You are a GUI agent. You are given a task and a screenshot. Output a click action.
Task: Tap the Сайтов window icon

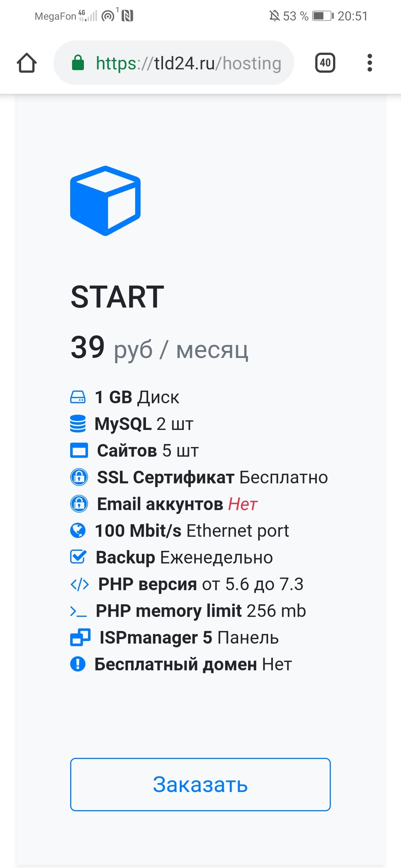pos(79,450)
